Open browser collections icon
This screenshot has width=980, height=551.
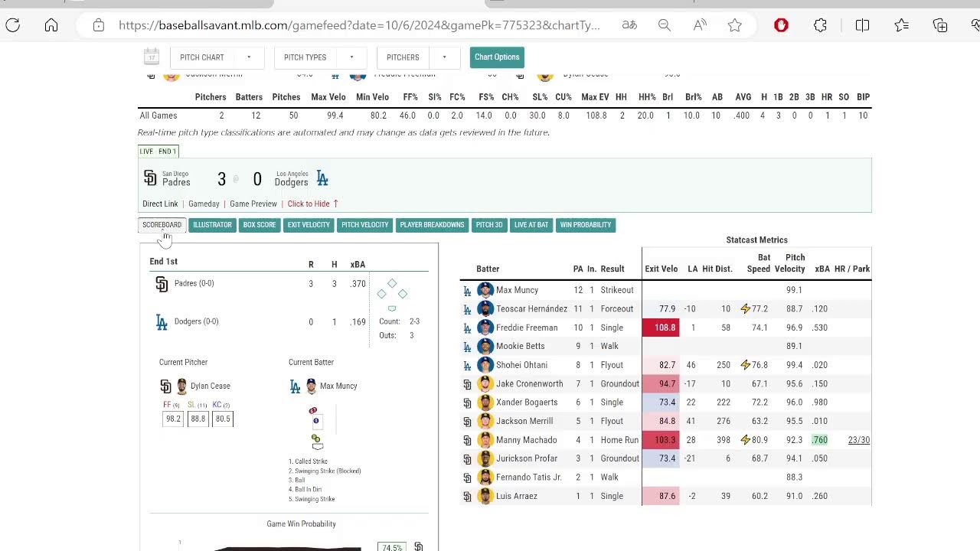point(940,25)
